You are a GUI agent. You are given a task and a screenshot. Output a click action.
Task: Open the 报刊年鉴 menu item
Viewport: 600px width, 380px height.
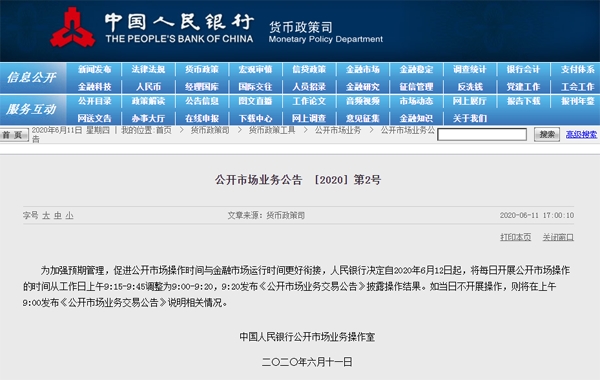pos(578,101)
